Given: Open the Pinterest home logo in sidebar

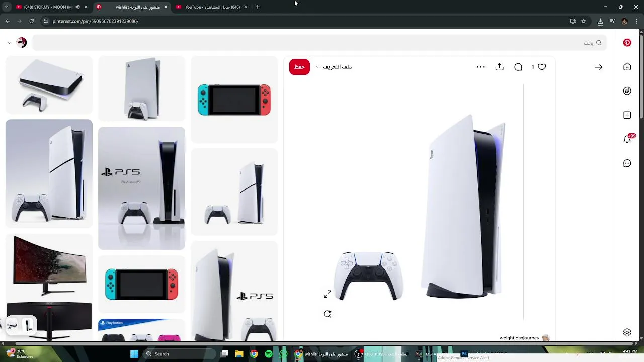Looking at the screenshot, I should pyautogui.click(x=627, y=43).
